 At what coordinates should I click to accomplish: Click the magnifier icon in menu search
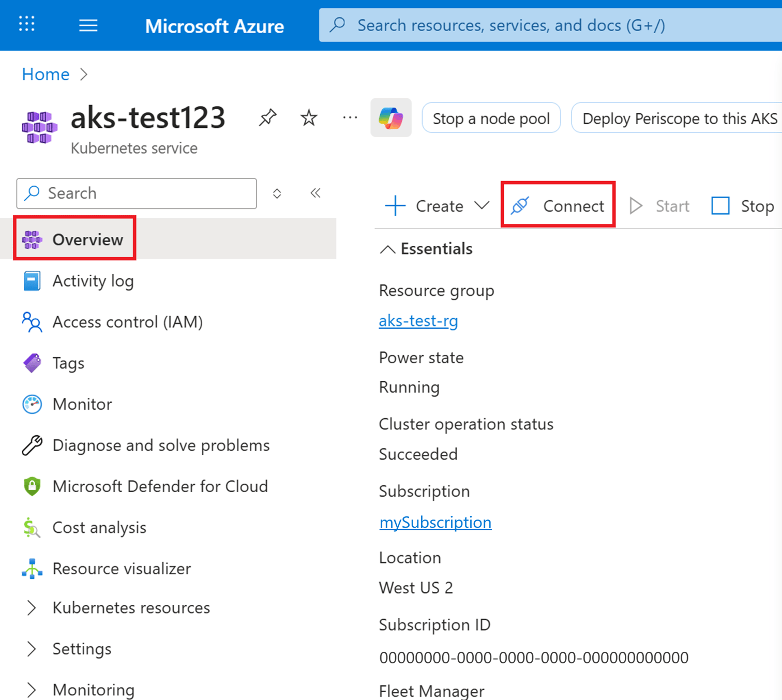pyautogui.click(x=32, y=193)
